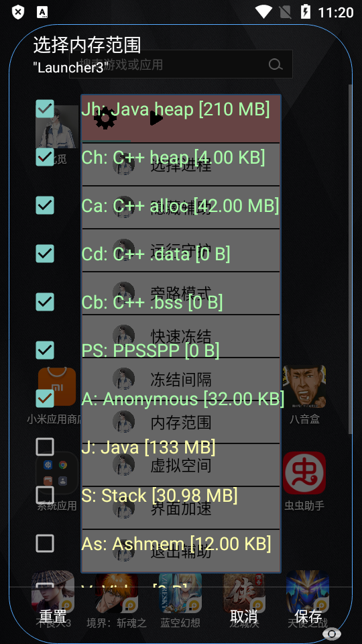Open the 八音盒 app icon
The image size is (362, 644).
(304, 386)
